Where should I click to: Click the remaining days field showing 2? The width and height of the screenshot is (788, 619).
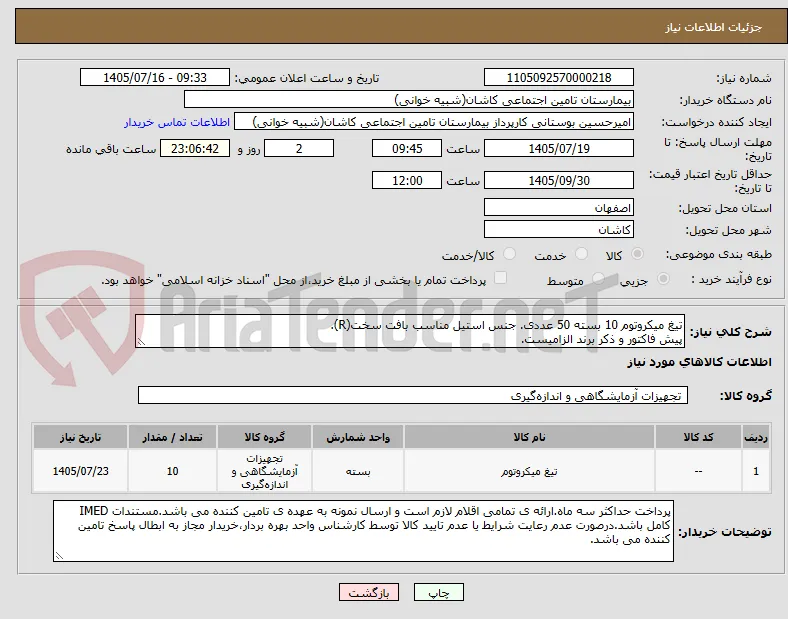299,149
